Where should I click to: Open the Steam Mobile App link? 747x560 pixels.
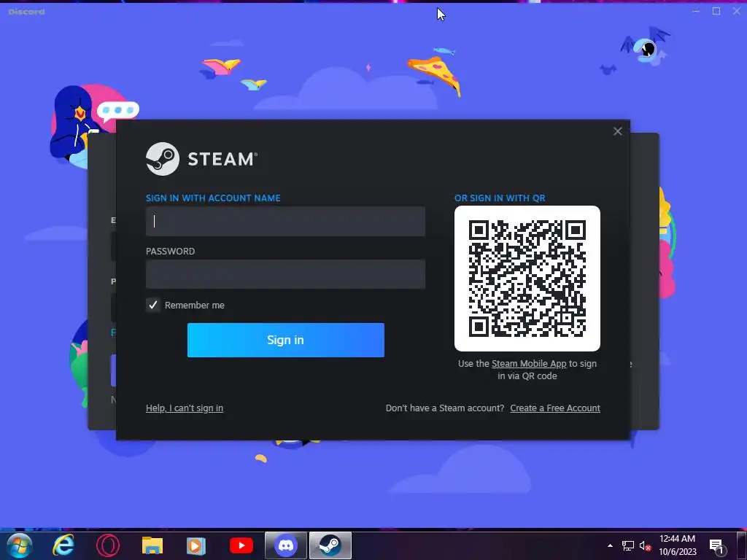tap(529, 364)
